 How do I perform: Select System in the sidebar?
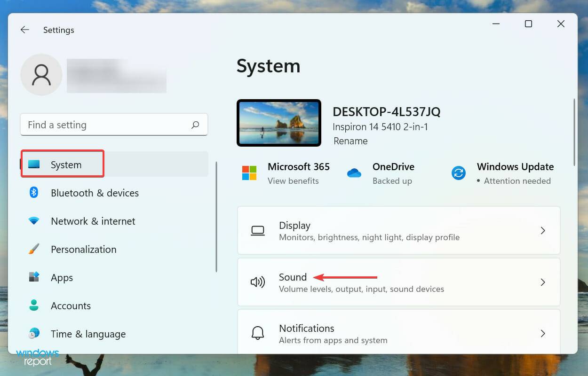pos(62,164)
